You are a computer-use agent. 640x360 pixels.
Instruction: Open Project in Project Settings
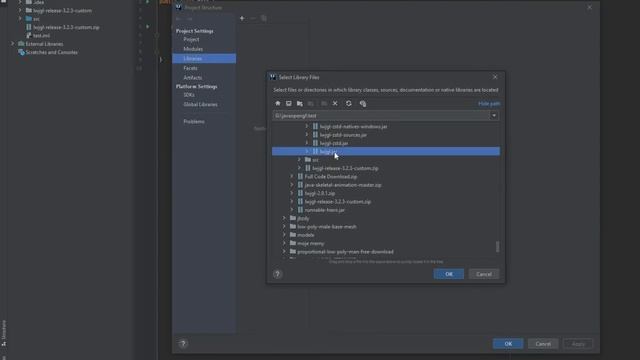click(x=191, y=40)
